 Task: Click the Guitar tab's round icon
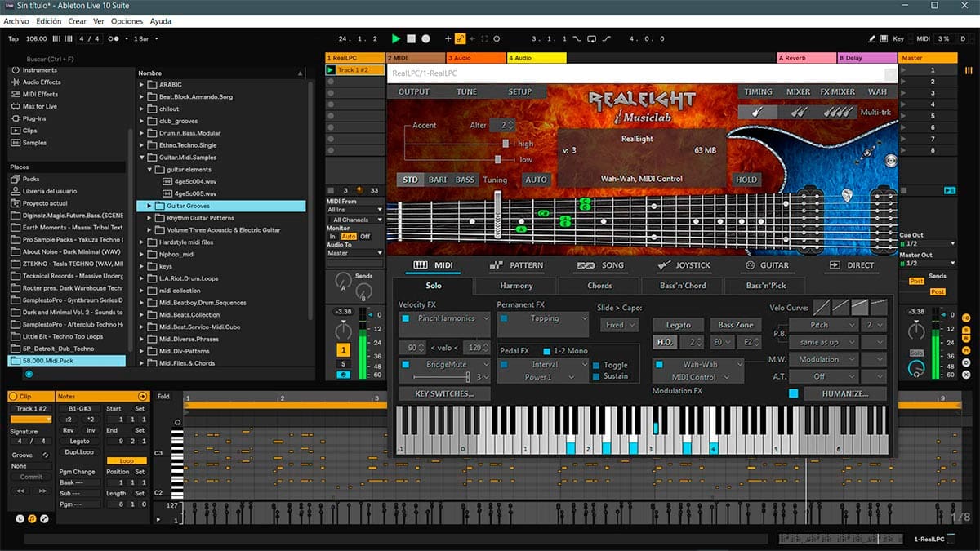[750, 265]
